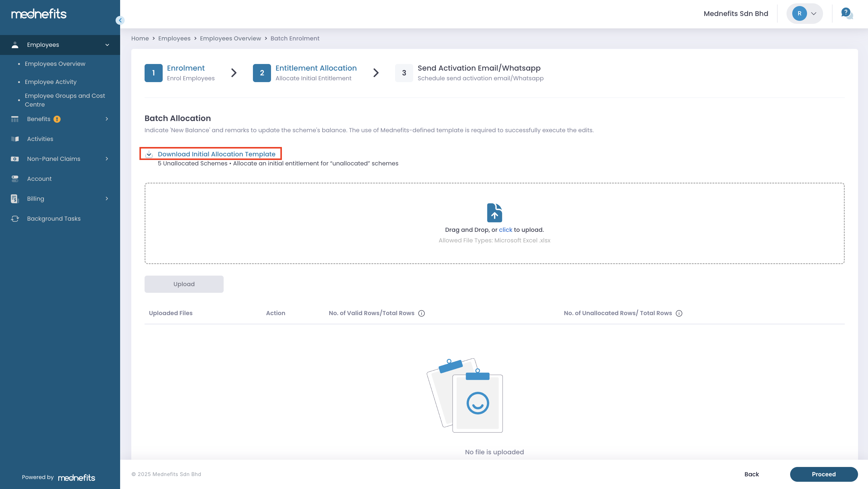Go to Employee Activity page
Image resolution: width=868 pixels, height=489 pixels.
[x=50, y=82]
